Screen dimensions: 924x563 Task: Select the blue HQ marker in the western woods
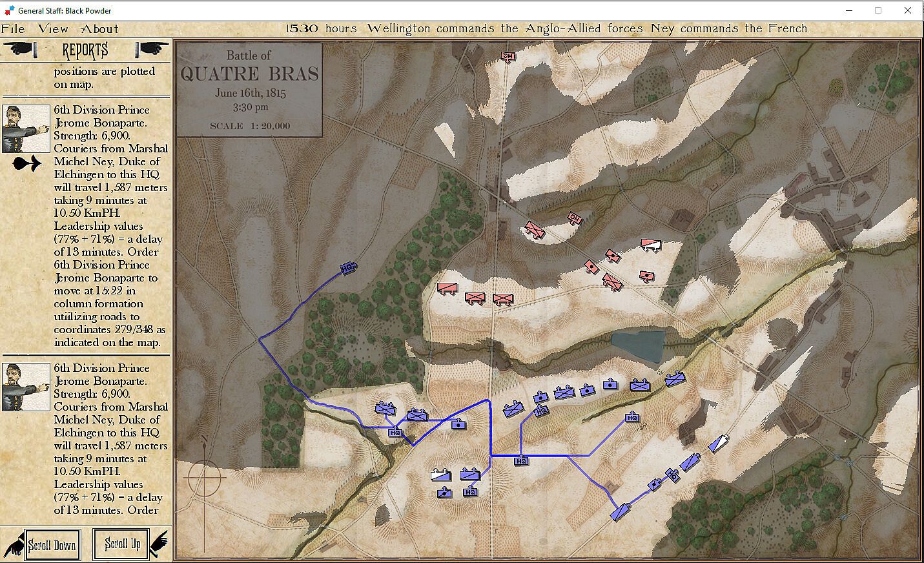tap(349, 267)
